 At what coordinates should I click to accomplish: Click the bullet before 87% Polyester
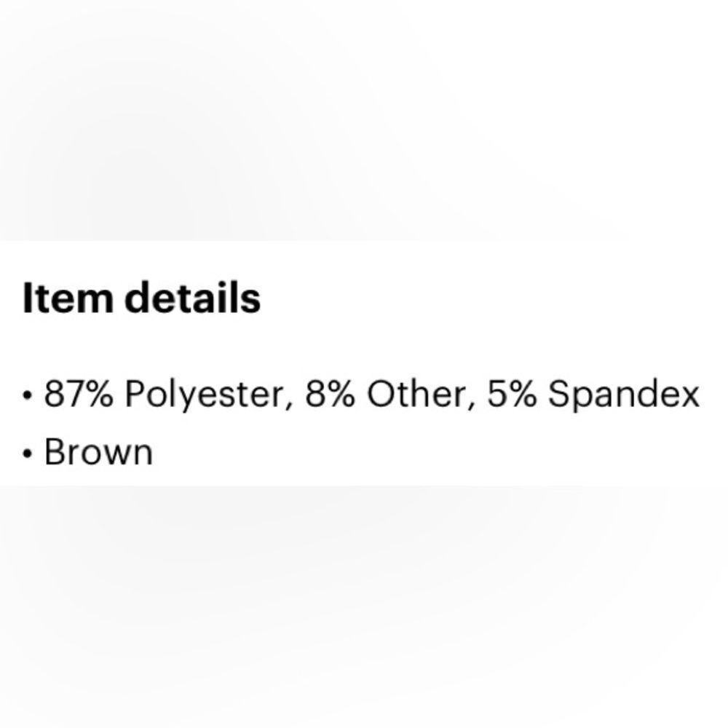28,396
